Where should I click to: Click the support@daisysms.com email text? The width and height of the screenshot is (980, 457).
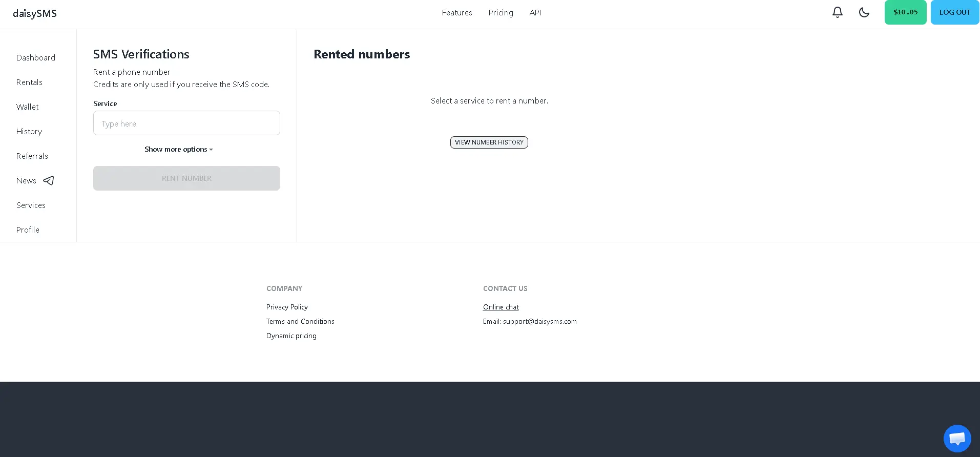point(540,321)
